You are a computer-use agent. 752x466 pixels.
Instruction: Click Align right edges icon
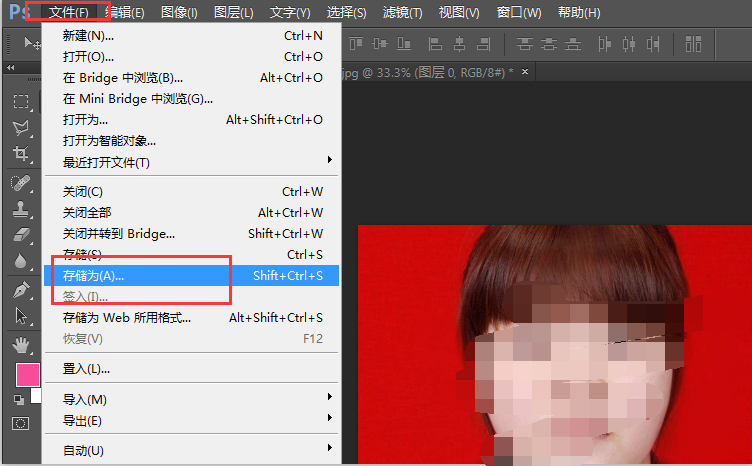click(483, 44)
